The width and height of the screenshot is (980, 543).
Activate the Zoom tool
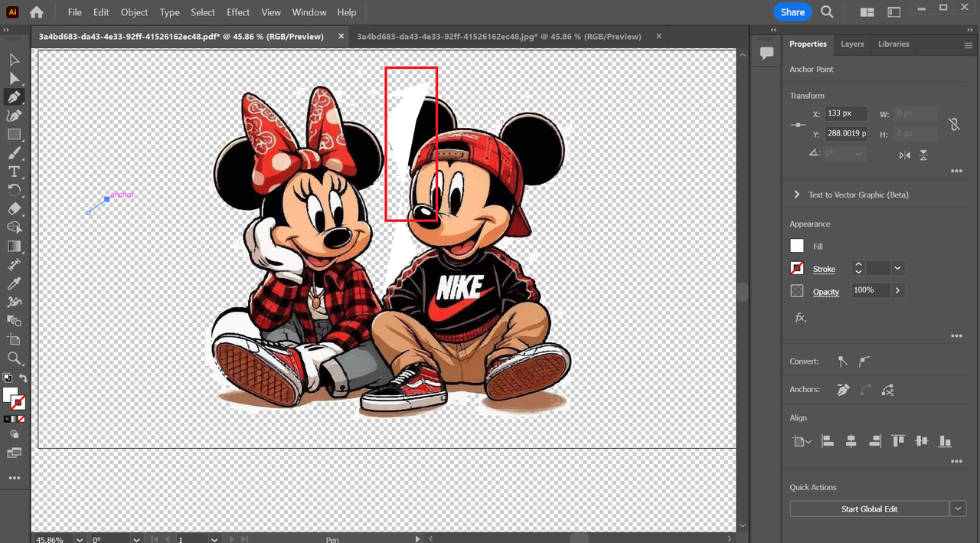(x=14, y=358)
